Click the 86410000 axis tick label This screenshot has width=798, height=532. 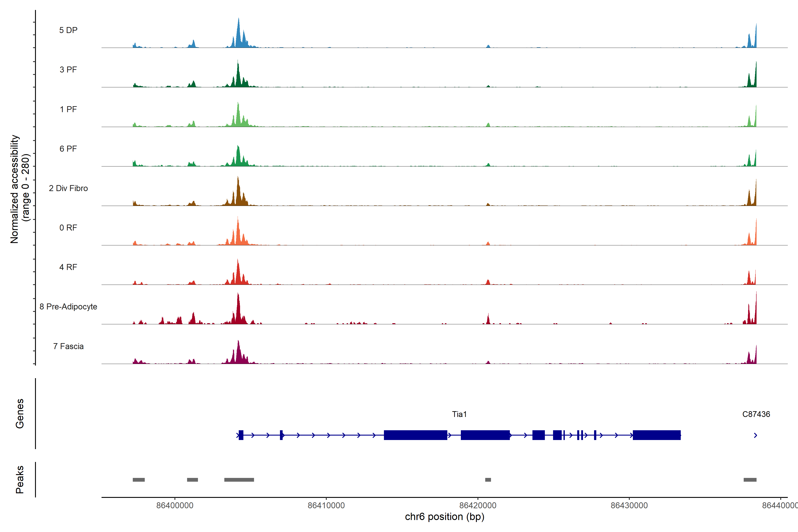pyautogui.click(x=326, y=506)
